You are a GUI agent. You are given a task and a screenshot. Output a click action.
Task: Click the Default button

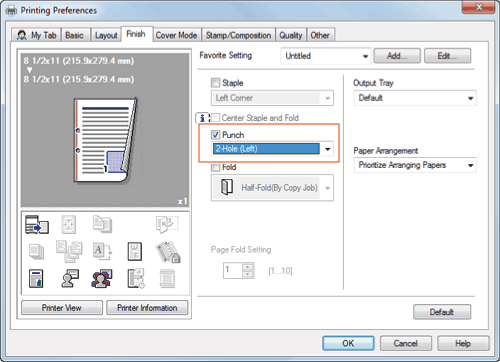(x=442, y=312)
